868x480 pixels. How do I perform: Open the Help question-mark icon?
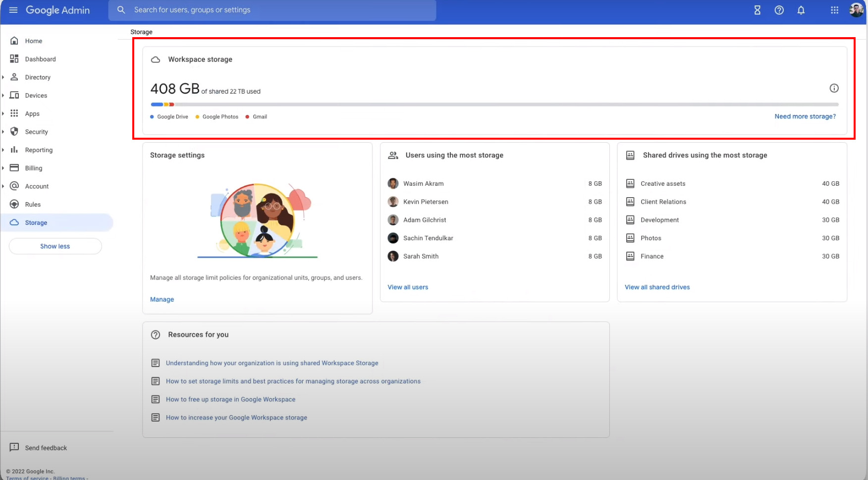pos(779,10)
